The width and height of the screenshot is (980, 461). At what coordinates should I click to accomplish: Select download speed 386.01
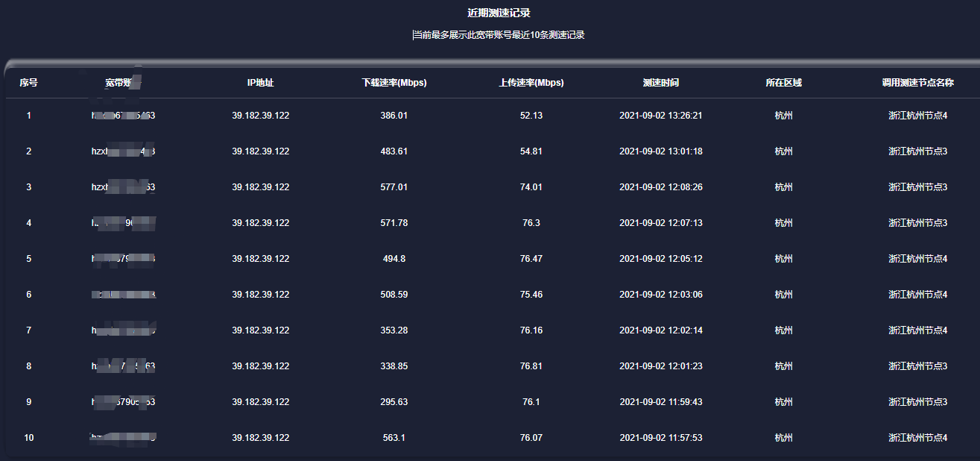pyautogui.click(x=394, y=116)
